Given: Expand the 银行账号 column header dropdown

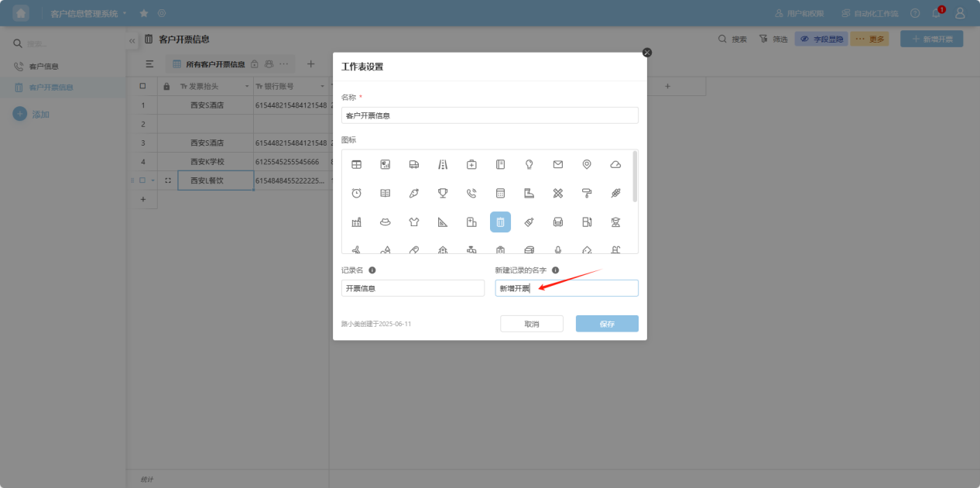Looking at the screenshot, I should click(x=323, y=86).
